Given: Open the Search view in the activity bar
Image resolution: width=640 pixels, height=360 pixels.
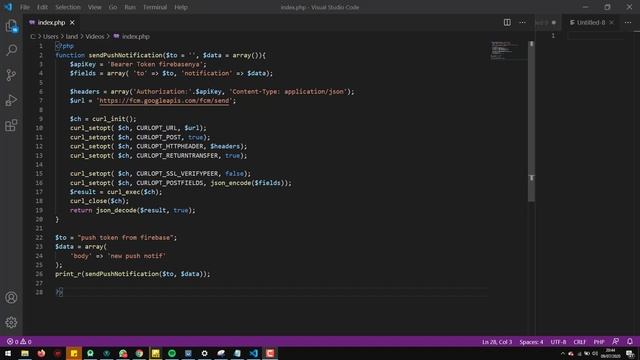Looking at the screenshot, I should [x=11, y=50].
